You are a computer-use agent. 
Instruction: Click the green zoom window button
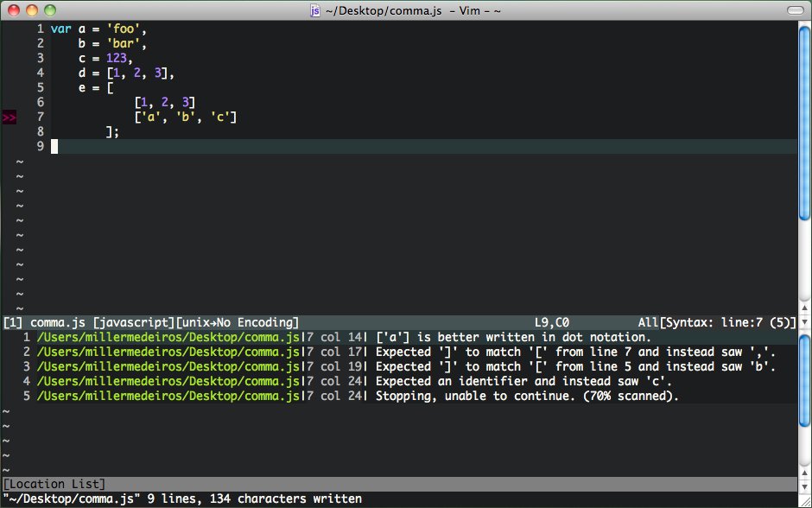tap(50, 10)
